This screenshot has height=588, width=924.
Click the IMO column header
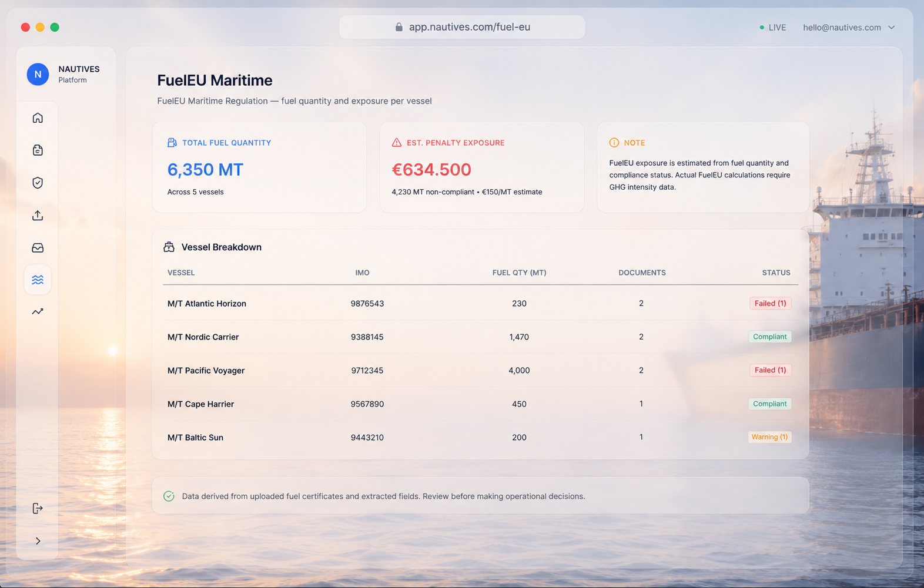point(362,273)
